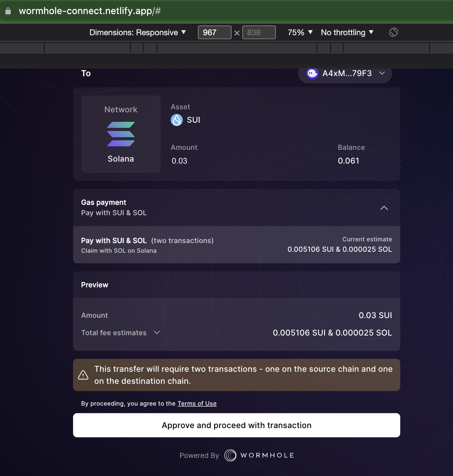This screenshot has height=476, width=453.
Task: Click the height input showing 838
Action: (x=259, y=32)
